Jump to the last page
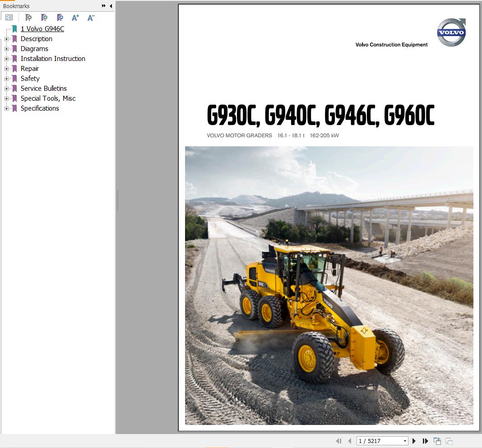Screen dimensions: 482x448 click(x=426, y=441)
